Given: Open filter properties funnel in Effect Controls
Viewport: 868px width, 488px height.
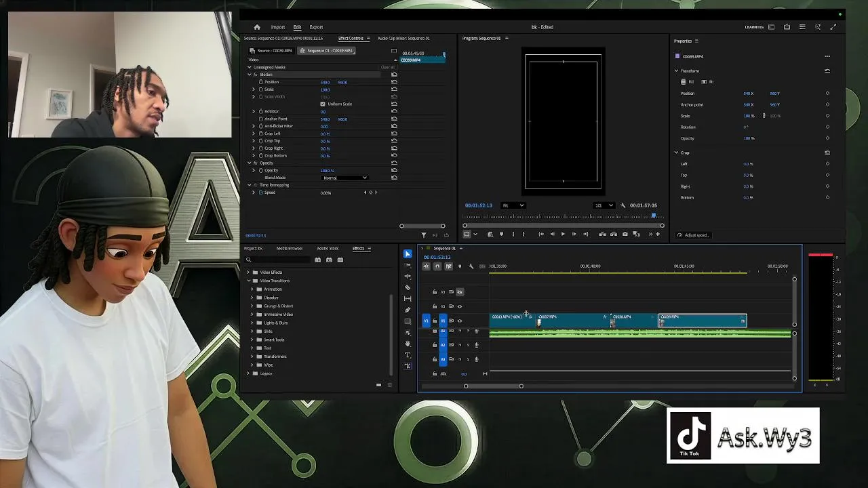Looking at the screenshot, I should click(x=424, y=235).
